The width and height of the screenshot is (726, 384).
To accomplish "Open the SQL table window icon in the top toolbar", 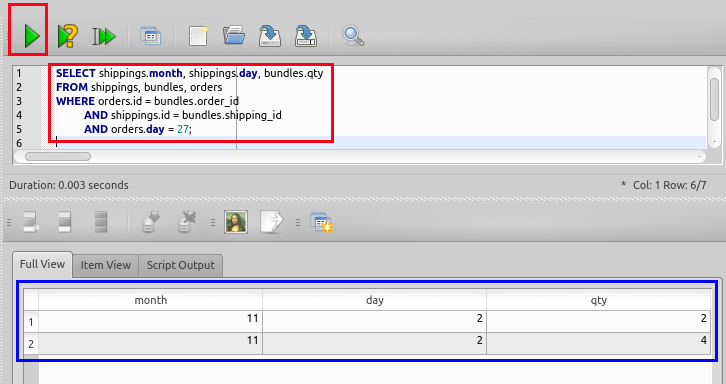I will point(151,36).
